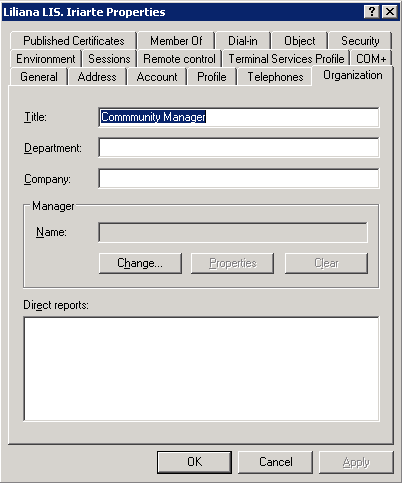Screen dimensions: 402x483
Task: Close the Properties dialog with X
Action: pyautogui.click(x=389, y=12)
